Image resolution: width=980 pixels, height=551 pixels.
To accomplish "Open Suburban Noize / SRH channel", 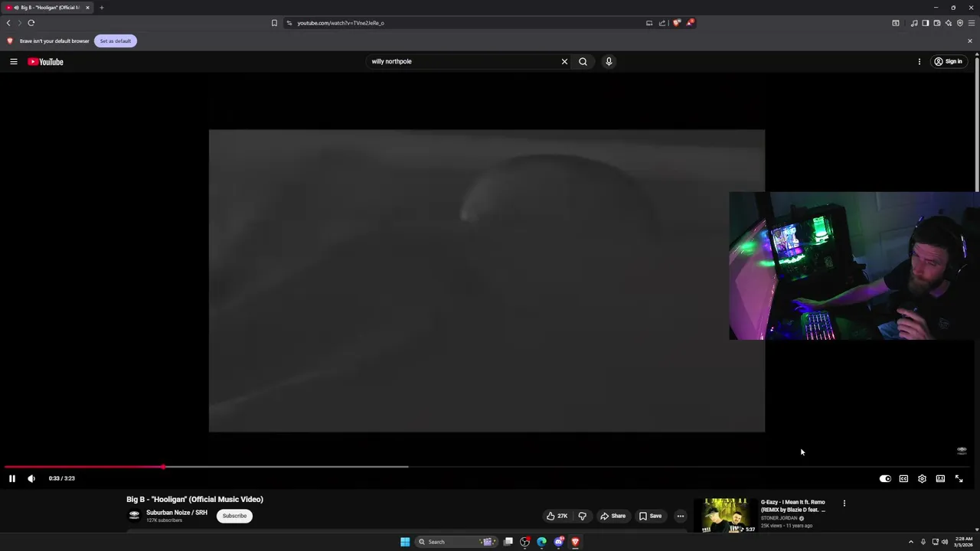I will coord(177,513).
